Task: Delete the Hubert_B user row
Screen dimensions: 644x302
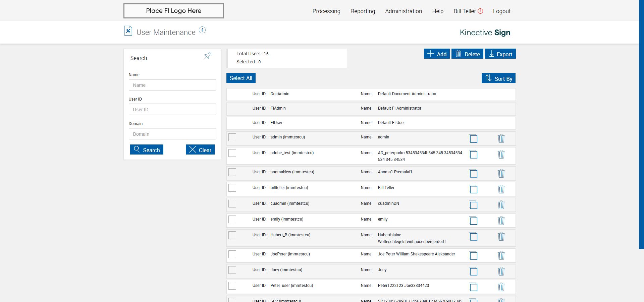Action: pos(501,236)
